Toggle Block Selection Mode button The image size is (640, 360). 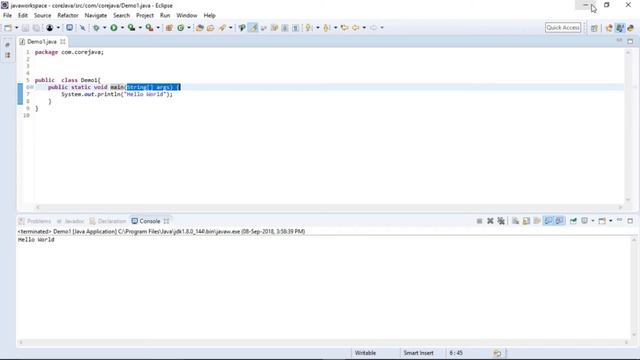(x=285, y=28)
